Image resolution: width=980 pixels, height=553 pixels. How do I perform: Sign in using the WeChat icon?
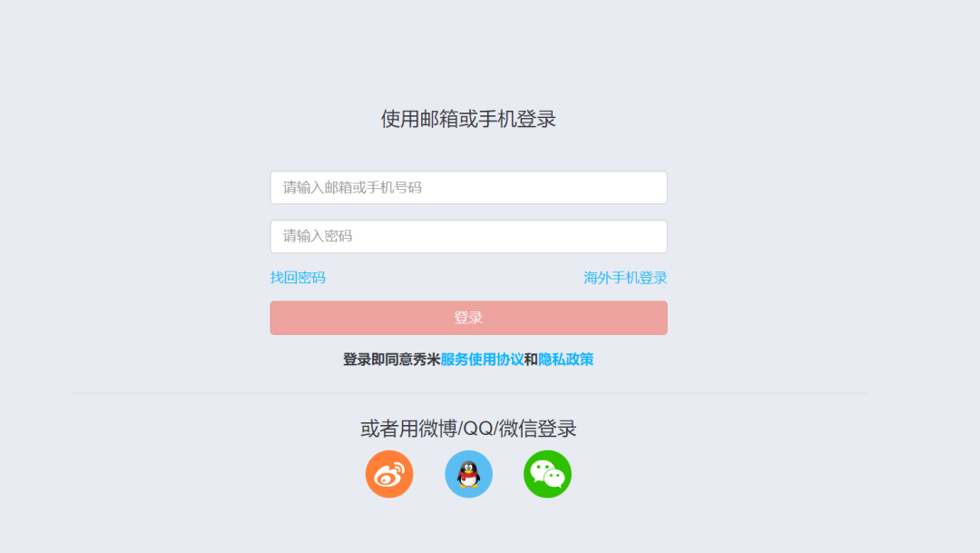tap(547, 474)
